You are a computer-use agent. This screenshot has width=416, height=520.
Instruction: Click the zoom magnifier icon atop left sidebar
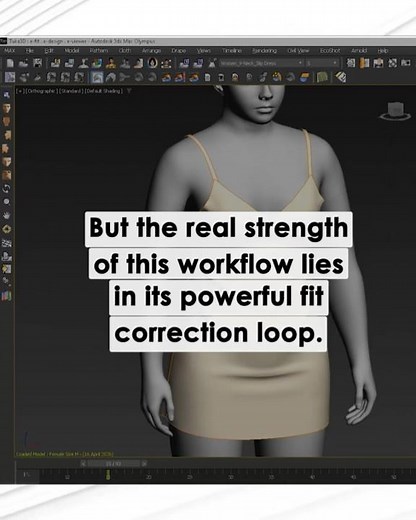[x=6, y=95]
